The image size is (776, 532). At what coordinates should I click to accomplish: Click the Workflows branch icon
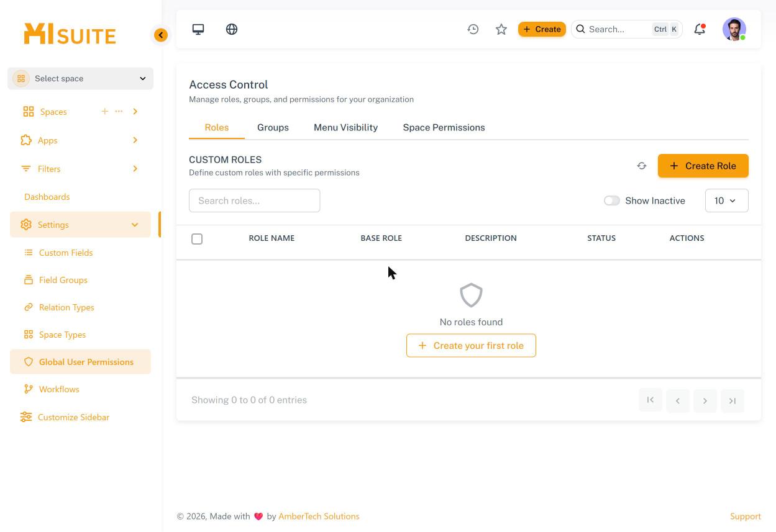[29, 389]
